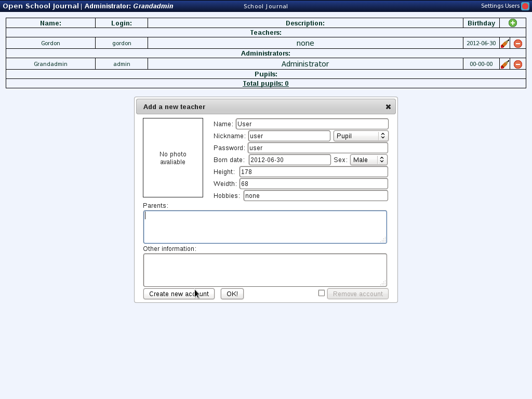Click the red minus icon to delete Gordon
532x399 pixels.
[x=517, y=43]
